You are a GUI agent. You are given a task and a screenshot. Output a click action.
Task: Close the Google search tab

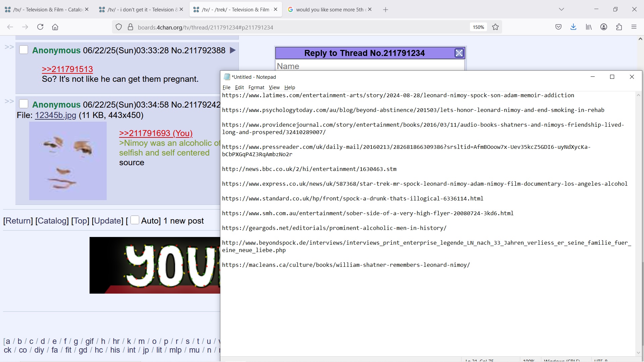[370, 9]
